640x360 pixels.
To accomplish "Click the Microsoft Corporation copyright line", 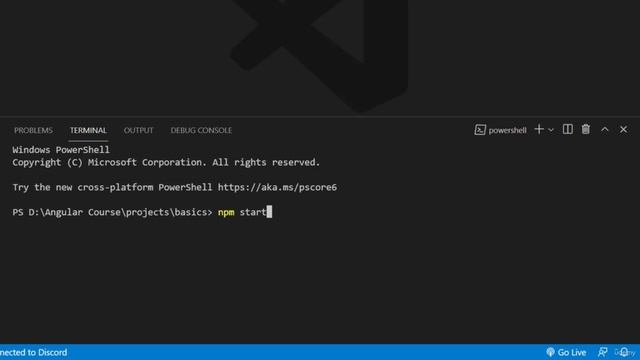I will (x=166, y=162).
